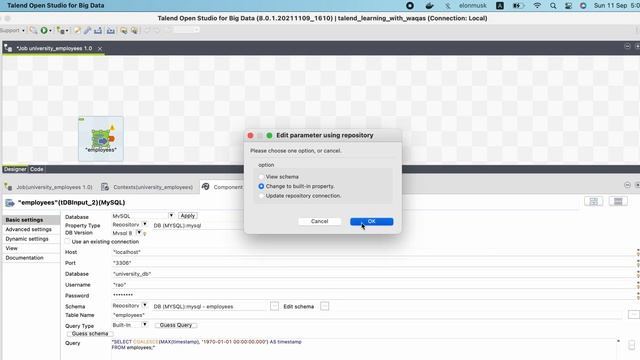Minimize the job editor pane icon
640x360 pixels.
coord(627,47)
